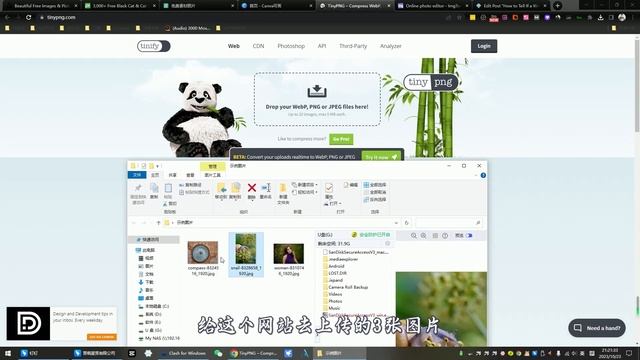Image resolution: width=640 pixels, height=360 pixels.
Task: Click the zoom-in magnifier in preview toolbar
Action: (424, 236)
